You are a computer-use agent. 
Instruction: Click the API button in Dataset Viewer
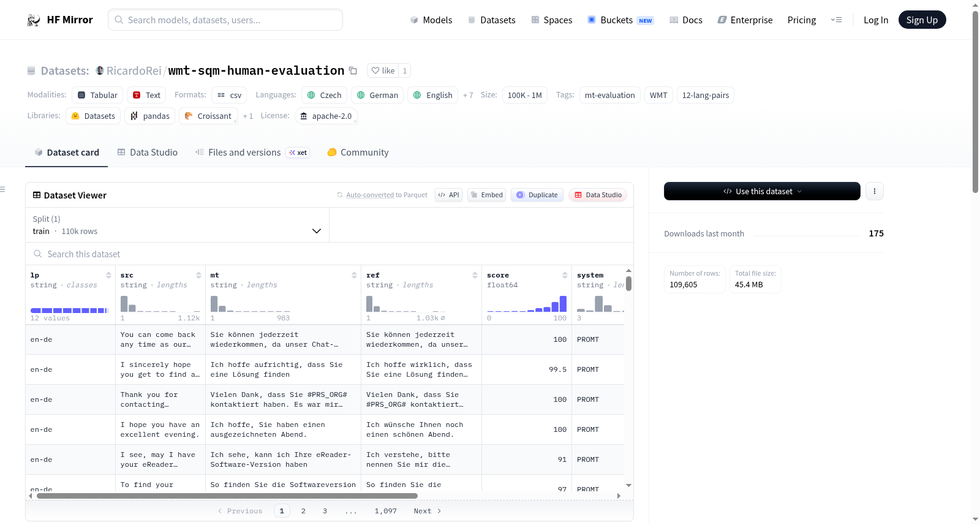click(448, 195)
